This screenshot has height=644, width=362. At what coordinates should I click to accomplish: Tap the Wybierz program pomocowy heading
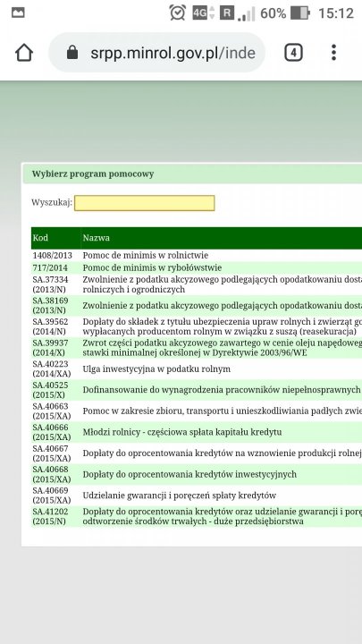(93, 174)
